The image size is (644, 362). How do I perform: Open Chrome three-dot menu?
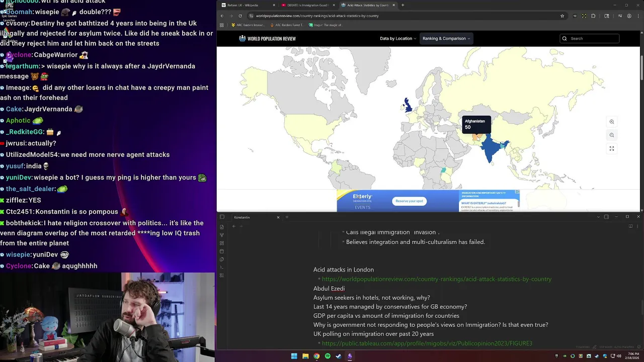click(637, 16)
